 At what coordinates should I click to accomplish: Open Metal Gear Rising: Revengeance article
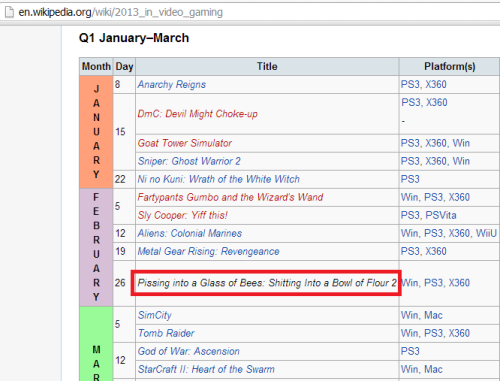pos(208,251)
